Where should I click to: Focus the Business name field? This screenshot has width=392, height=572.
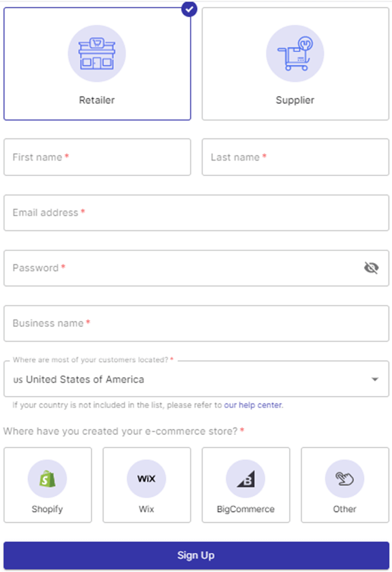point(196,323)
